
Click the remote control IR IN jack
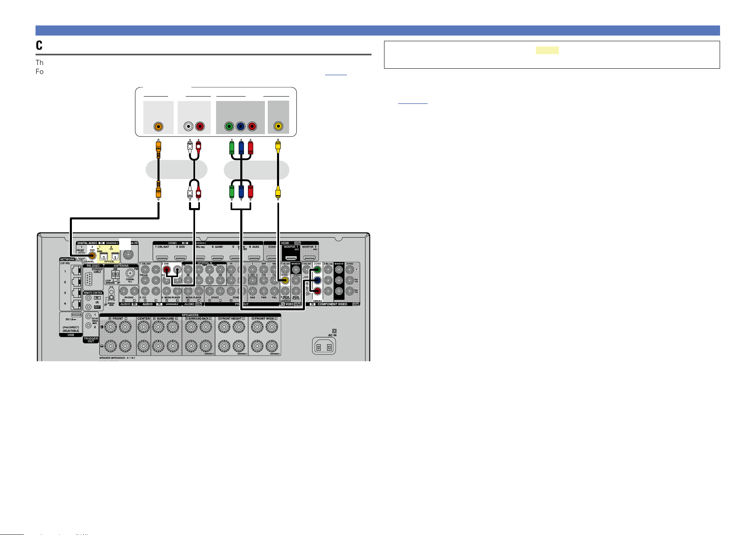point(88,297)
